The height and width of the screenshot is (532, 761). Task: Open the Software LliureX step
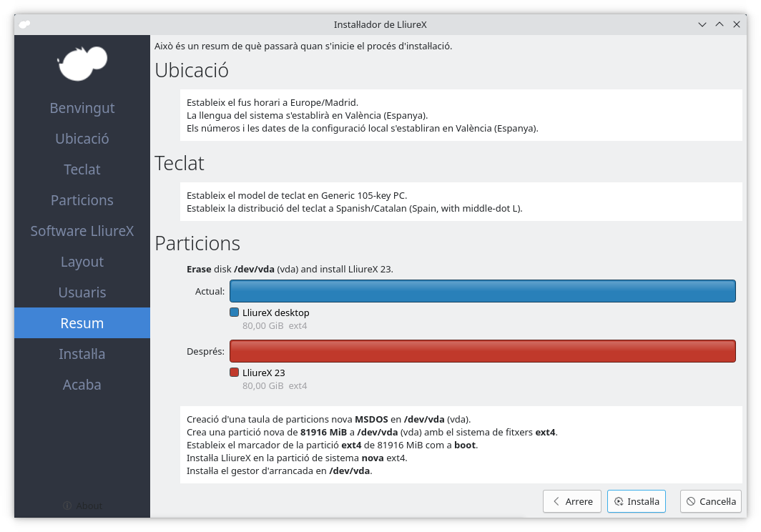pyautogui.click(x=82, y=231)
